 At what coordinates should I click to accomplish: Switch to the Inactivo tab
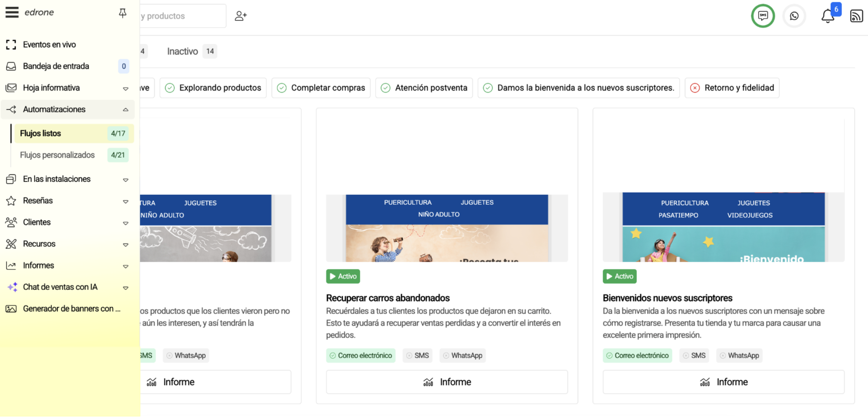pos(182,51)
